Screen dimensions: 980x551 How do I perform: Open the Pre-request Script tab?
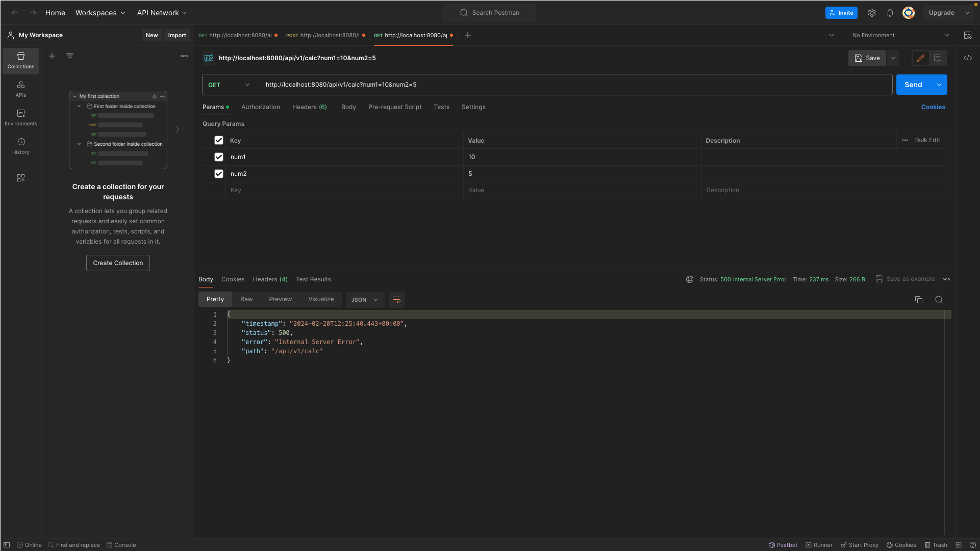395,107
